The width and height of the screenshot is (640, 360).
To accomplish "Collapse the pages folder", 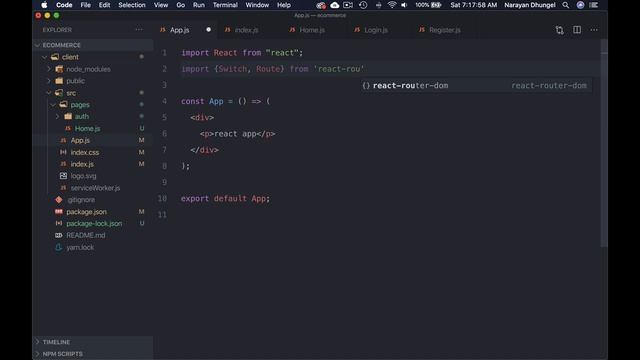I will tap(53, 104).
